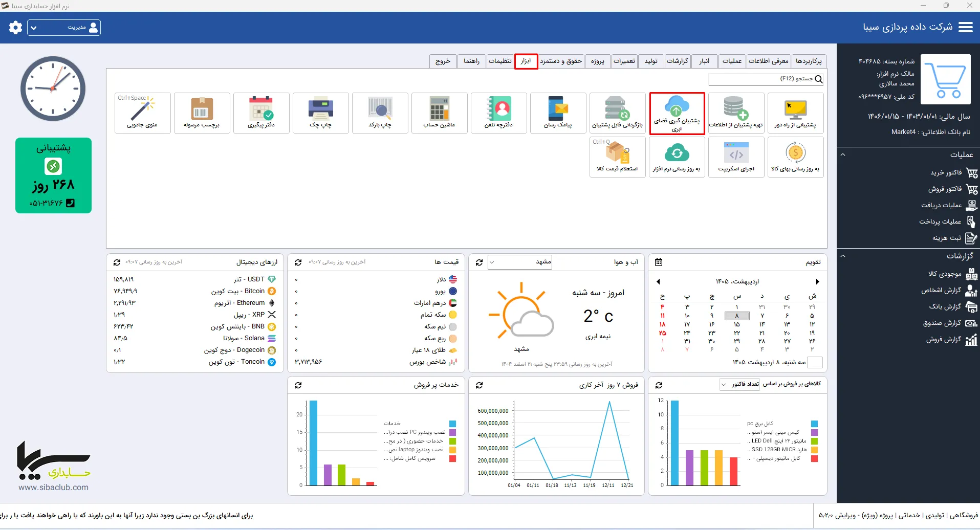Expand the مدیریت user dropdown

64,28
